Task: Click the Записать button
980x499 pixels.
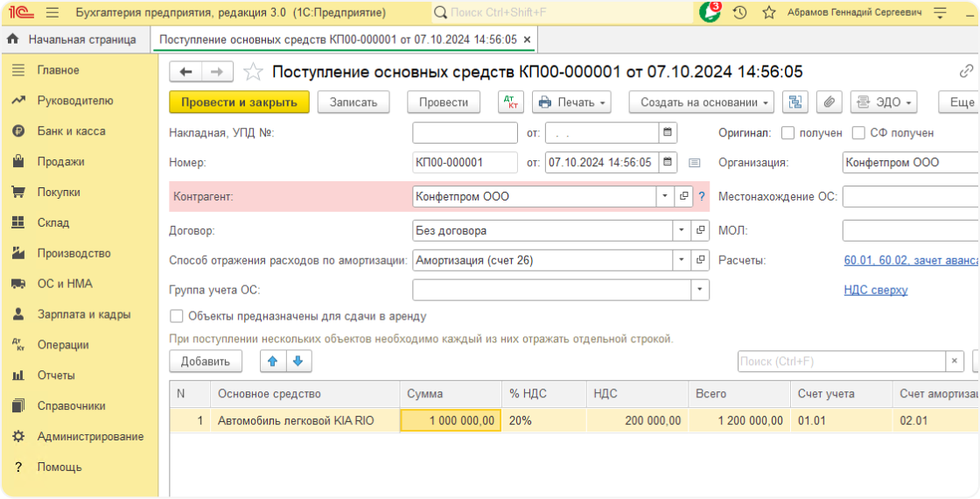Action: tap(353, 102)
